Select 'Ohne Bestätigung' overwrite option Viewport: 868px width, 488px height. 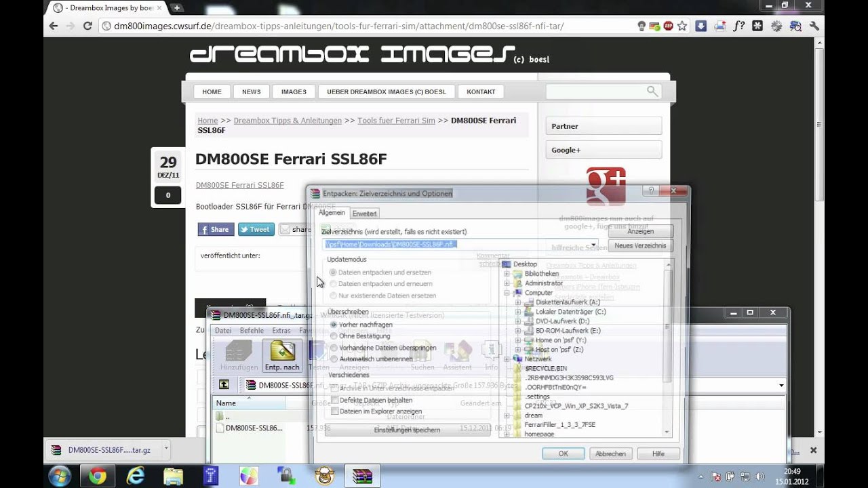[333, 336]
